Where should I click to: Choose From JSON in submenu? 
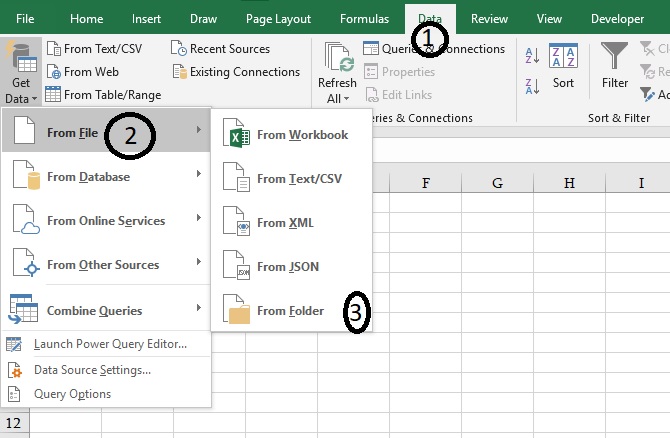click(x=292, y=267)
